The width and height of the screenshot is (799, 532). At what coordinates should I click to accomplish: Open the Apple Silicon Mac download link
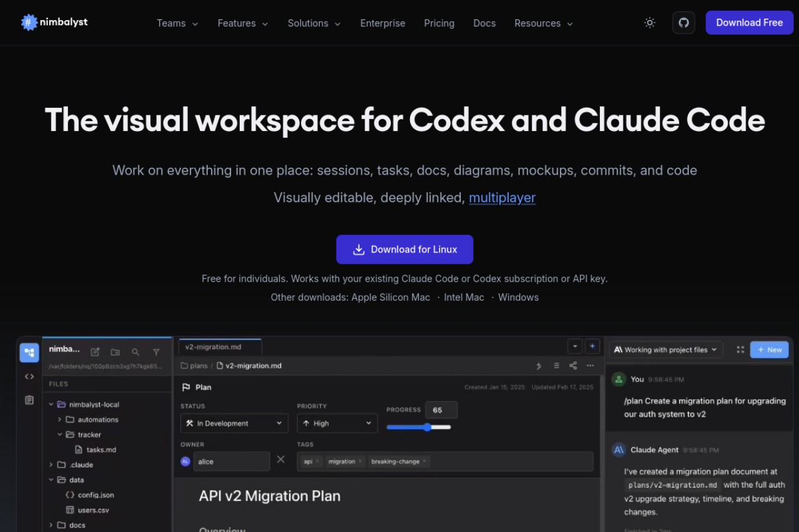pyautogui.click(x=391, y=297)
